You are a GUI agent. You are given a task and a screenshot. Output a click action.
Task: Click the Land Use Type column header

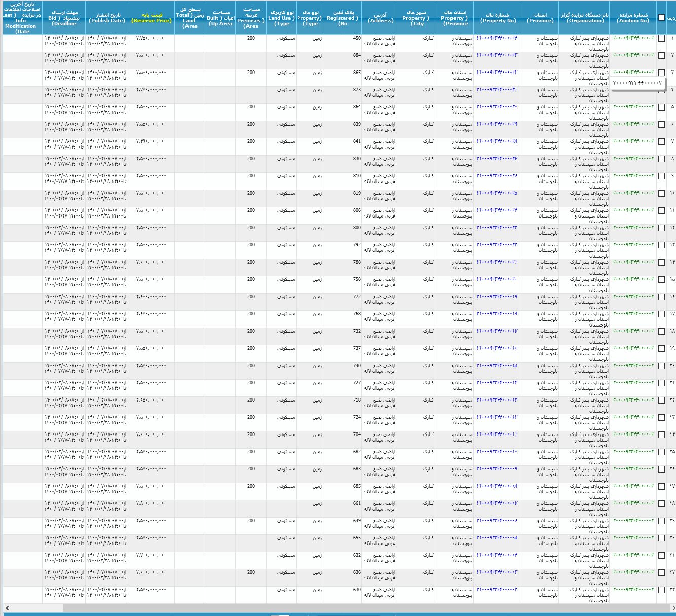[x=281, y=18]
